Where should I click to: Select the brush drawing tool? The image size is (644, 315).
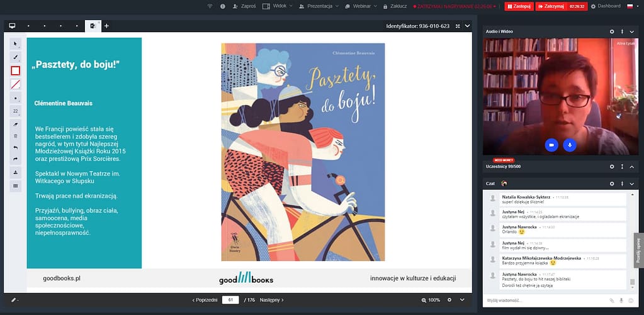(x=15, y=57)
